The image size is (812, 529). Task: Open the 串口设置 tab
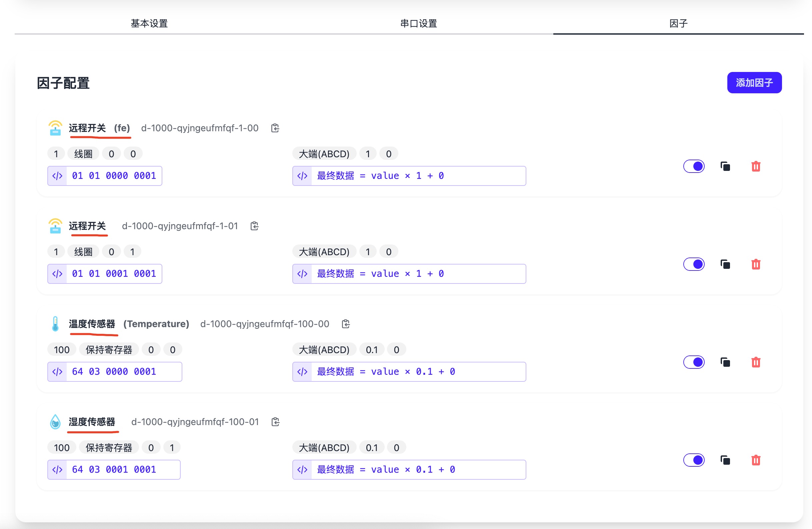(x=418, y=23)
